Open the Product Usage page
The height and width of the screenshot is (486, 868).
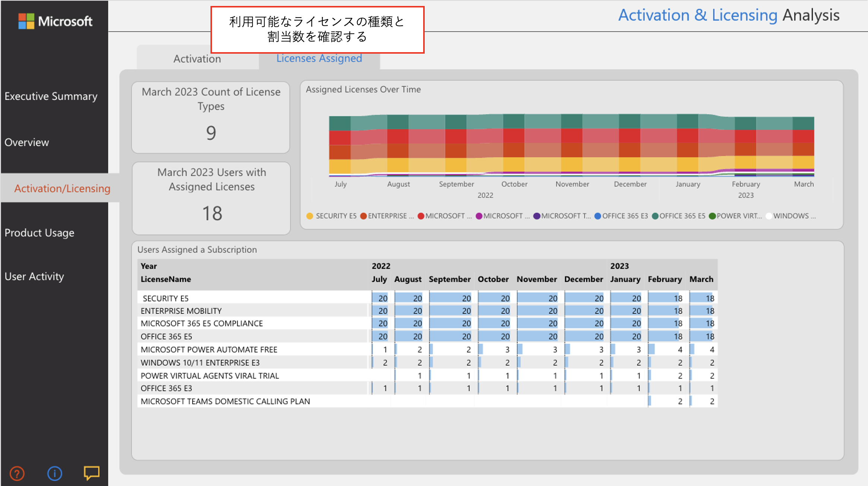click(39, 233)
